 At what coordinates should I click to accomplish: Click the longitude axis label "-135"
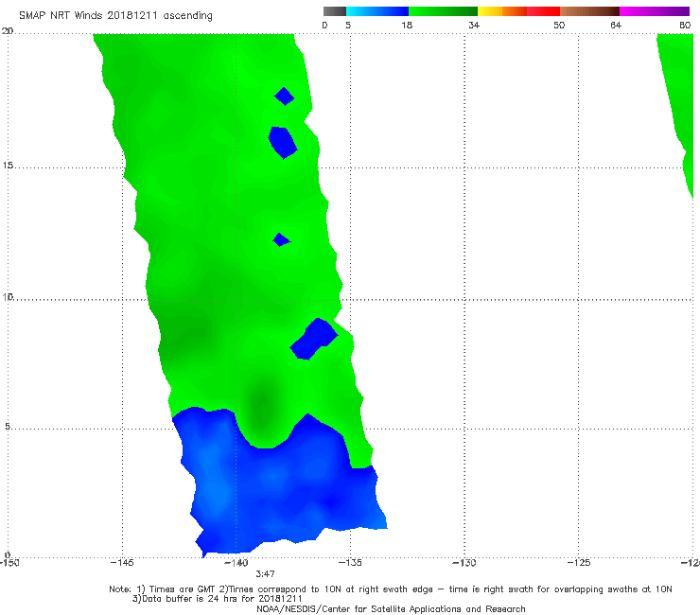(350, 562)
